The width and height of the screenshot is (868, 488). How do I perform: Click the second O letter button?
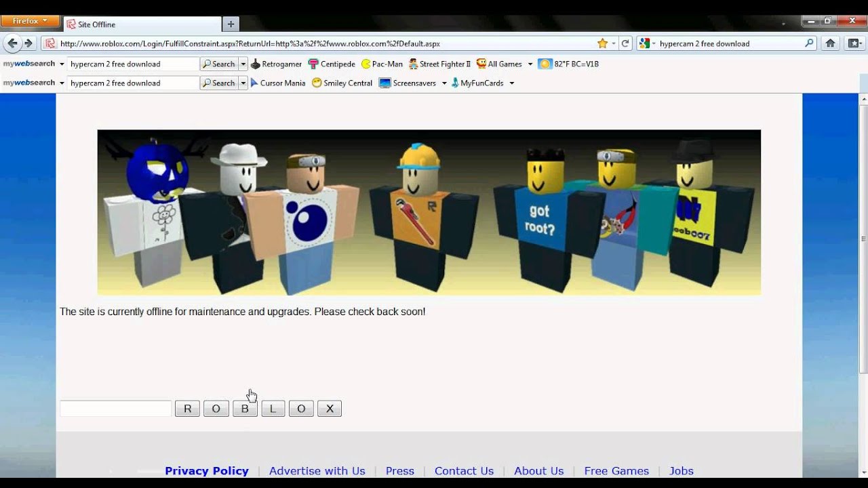click(x=301, y=409)
